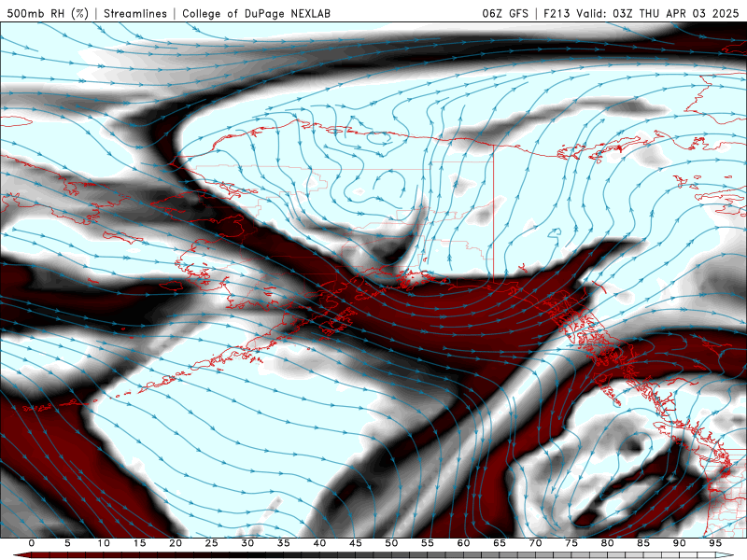The height and width of the screenshot is (560, 747).
Task: Click "College of DuPage NEXLAB" header text
Action: coord(256,13)
